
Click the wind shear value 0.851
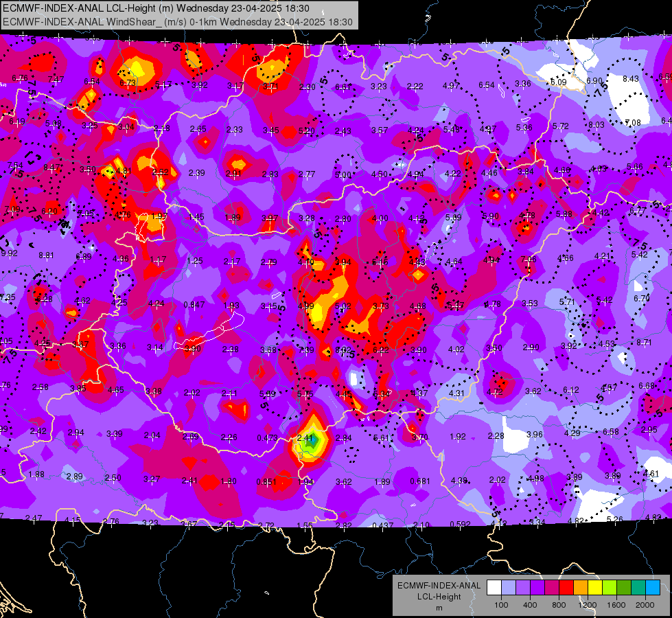click(x=266, y=481)
